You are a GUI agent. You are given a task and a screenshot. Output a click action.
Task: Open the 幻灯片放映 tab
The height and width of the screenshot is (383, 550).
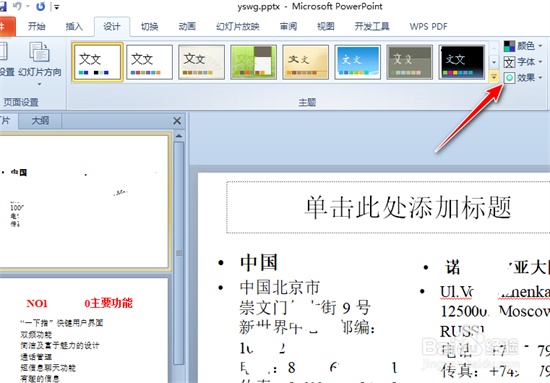[x=237, y=26]
